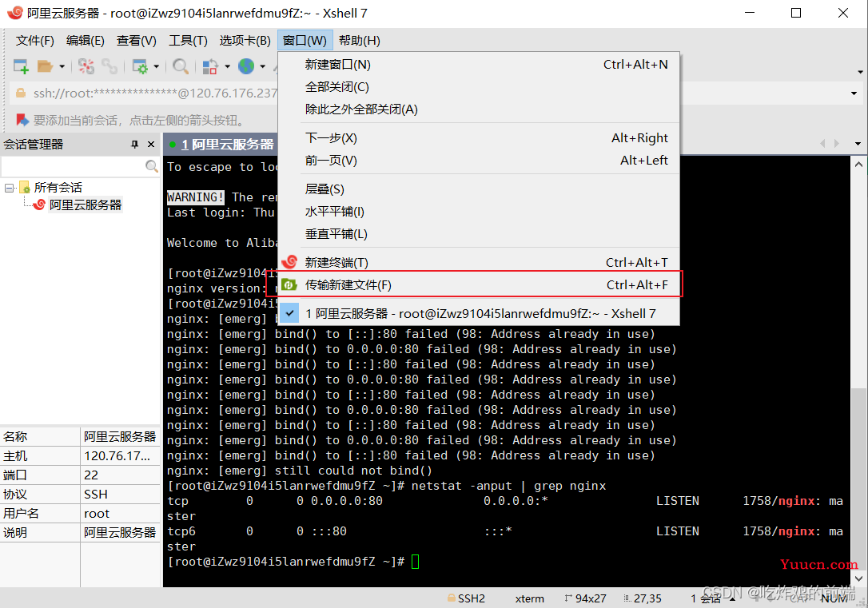This screenshot has height=608, width=868.
Task: Select 新建终端(T) menu entry
Action: (479, 262)
